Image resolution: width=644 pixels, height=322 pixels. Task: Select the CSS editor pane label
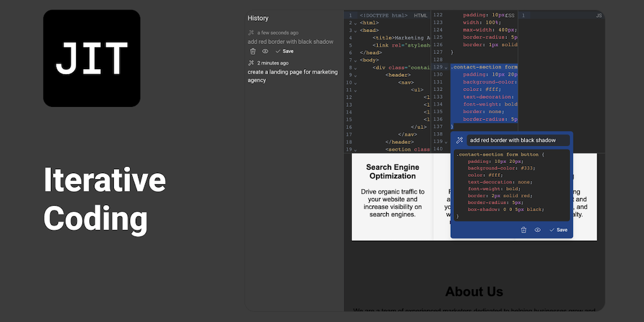(x=510, y=15)
